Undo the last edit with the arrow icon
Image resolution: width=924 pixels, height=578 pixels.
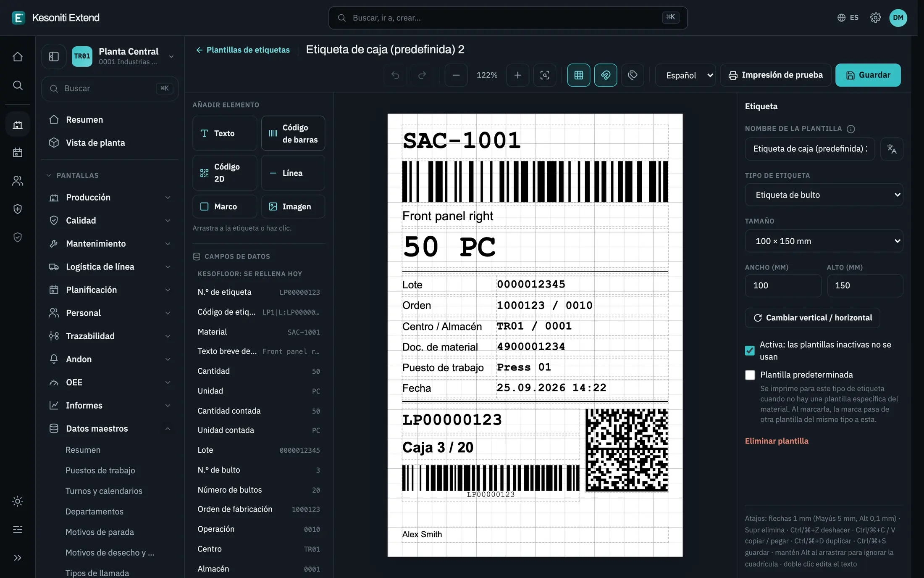point(395,75)
